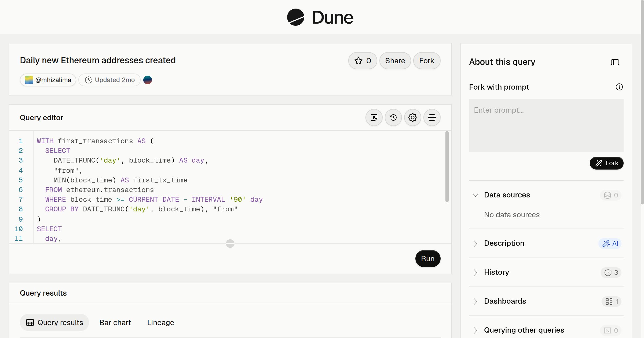
Task: Click the Updated 2mo badge
Action: tap(109, 80)
